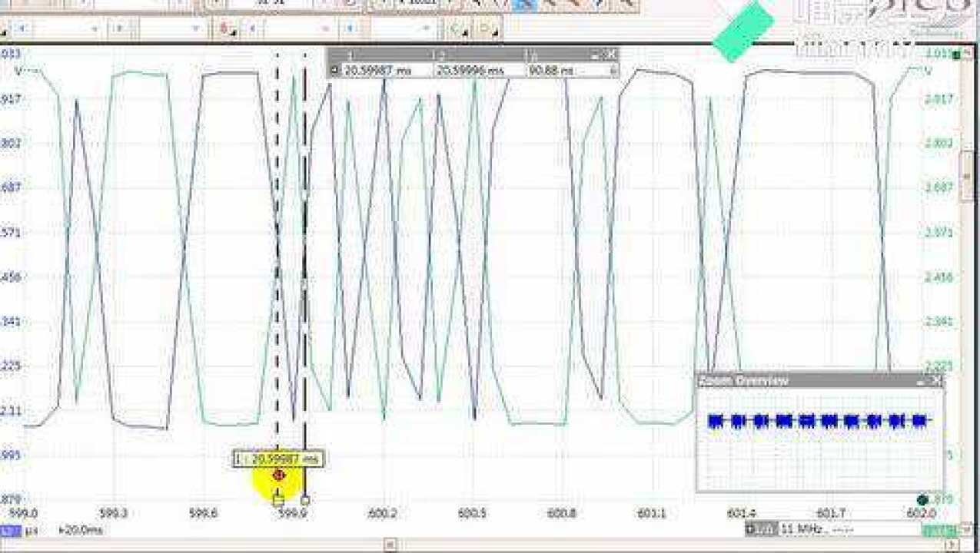Toggle Channel B axis visibility
Image resolution: width=980 pixels, height=553 pixels.
click(955, 55)
